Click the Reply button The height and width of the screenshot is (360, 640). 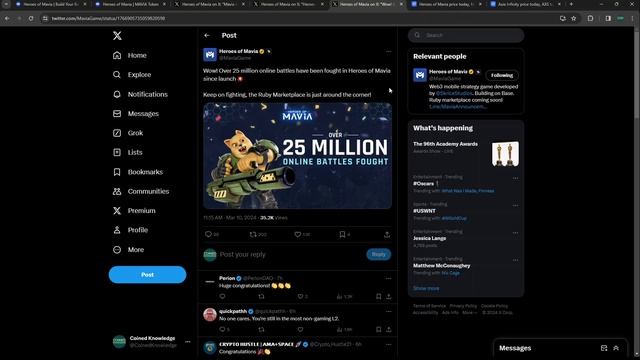coord(378,254)
